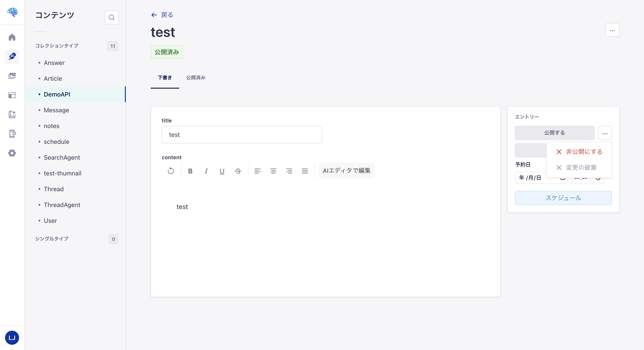Open the media library icon in the sidebar

pos(12,76)
